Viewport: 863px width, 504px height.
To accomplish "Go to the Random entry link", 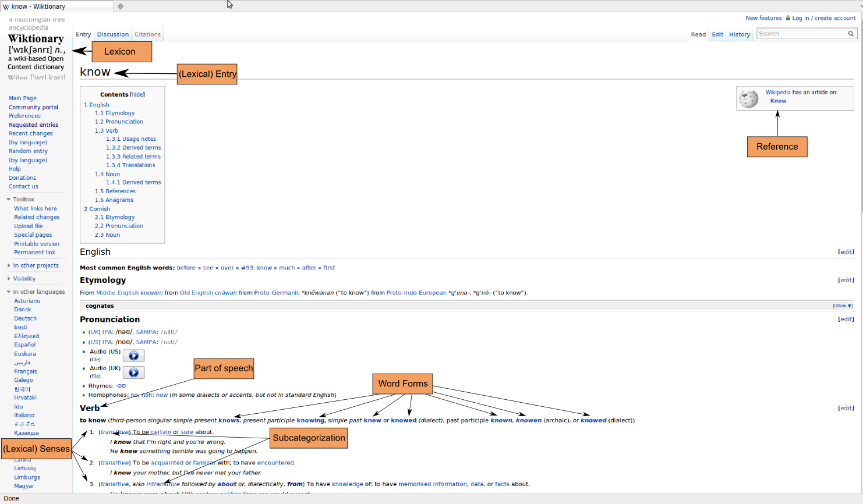I will click(x=28, y=151).
